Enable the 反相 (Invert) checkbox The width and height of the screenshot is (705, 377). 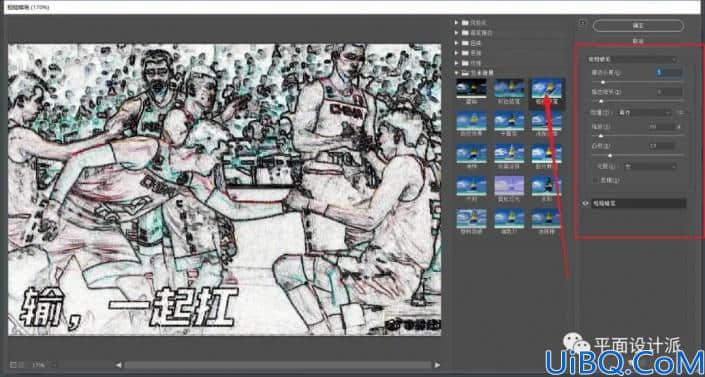(x=595, y=180)
